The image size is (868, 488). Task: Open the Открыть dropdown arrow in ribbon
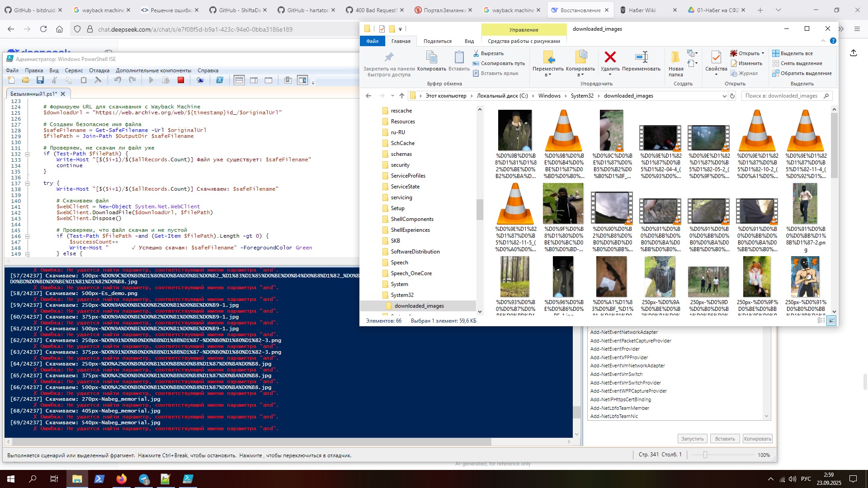pos(763,53)
